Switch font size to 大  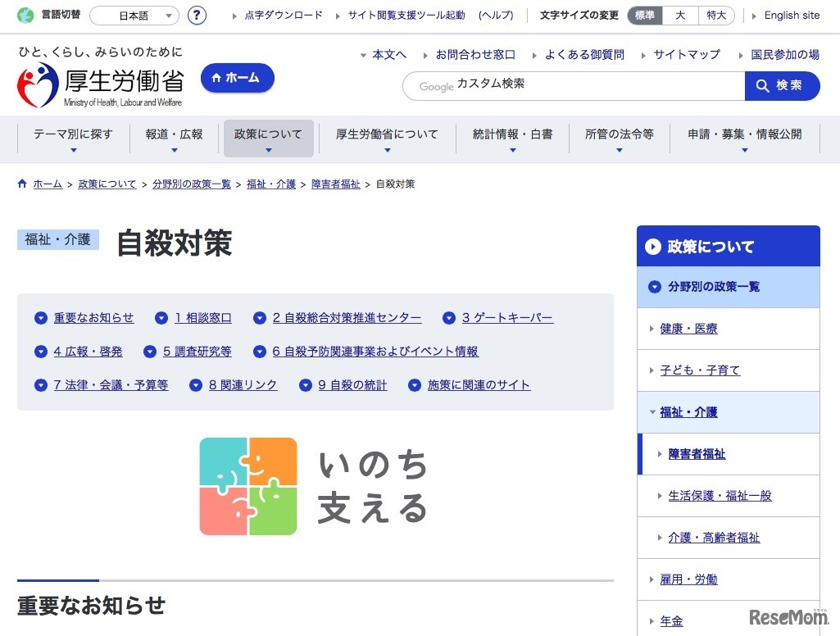680,15
